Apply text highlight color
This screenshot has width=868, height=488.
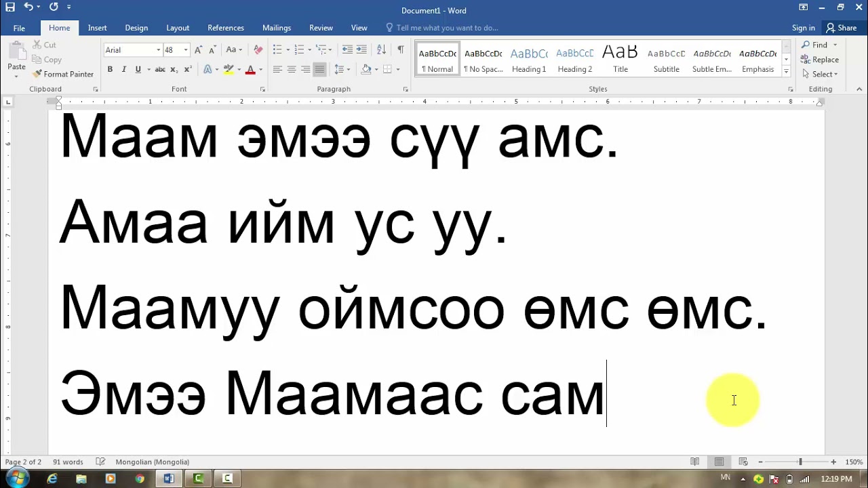pos(229,69)
